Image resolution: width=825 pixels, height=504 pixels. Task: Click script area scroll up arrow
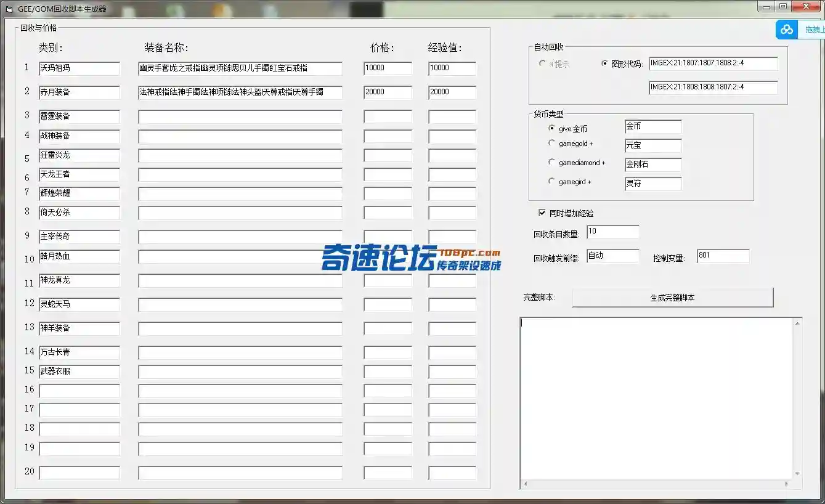pyautogui.click(x=798, y=322)
